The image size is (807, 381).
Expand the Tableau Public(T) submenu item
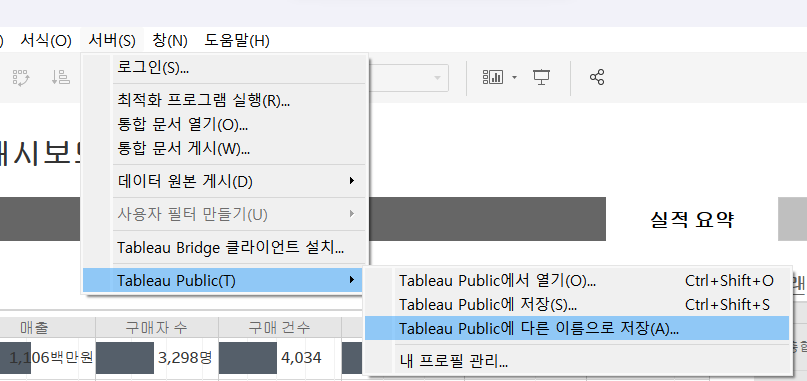pyautogui.click(x=224, y=281)
